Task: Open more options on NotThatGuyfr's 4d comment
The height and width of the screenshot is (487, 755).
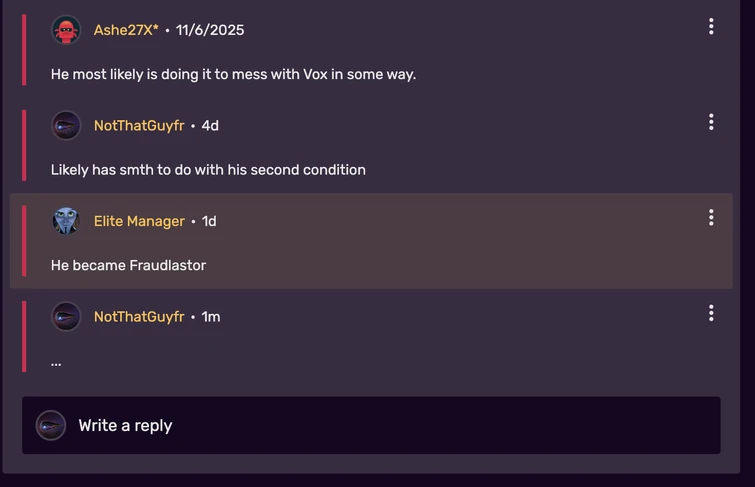Action: click(x=711, y=122)
